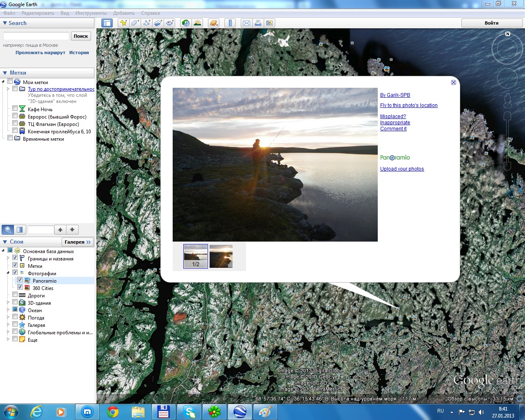Collapse the Фотографии layer node
The image size is (525, 420).
click(x=8, y=273)
